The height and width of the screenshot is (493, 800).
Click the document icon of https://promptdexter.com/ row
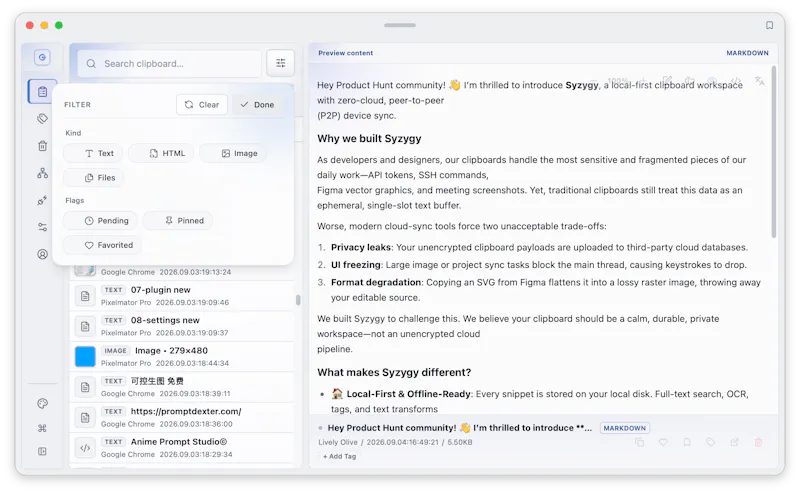pos(85,417)
